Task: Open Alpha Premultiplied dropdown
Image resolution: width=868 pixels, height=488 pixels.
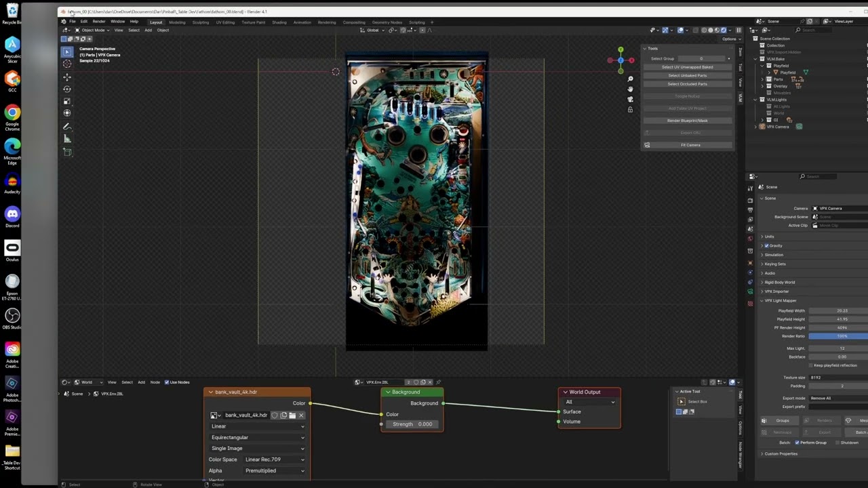Action: click(275, 470)
